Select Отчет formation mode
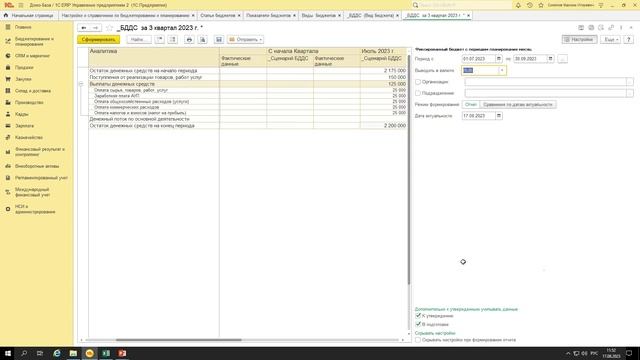Viewport: 640px width, 360px height. 471,104
